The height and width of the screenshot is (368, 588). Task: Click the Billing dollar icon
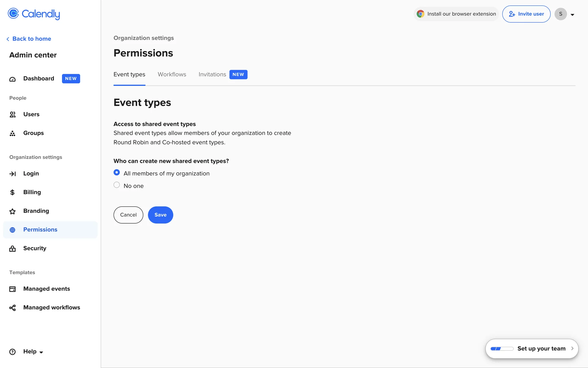12,192
